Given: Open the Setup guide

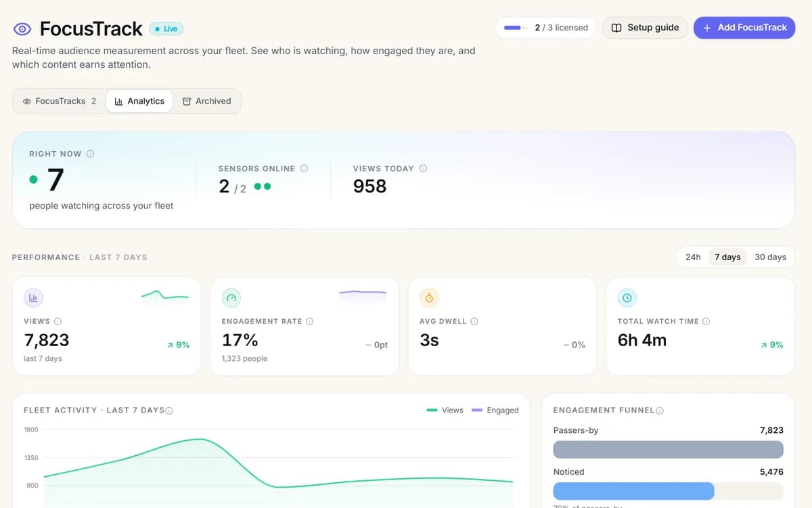Looking at the screenshot, I should [645, 28].
